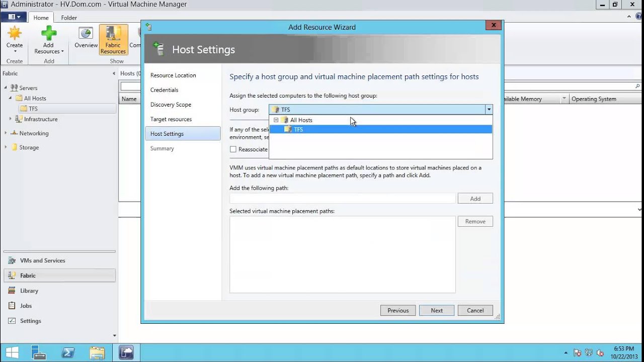This screenshot has height=362, width=644.
Task: Open the VMs and Services workspace
Action: point(59,260)
